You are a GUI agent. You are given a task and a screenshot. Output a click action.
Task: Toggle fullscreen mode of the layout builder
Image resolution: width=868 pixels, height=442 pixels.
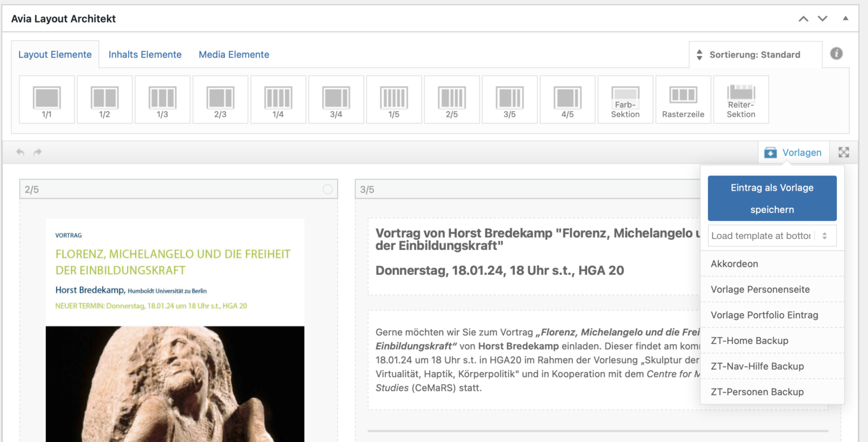pyautogui.click(x=844, y=152)
